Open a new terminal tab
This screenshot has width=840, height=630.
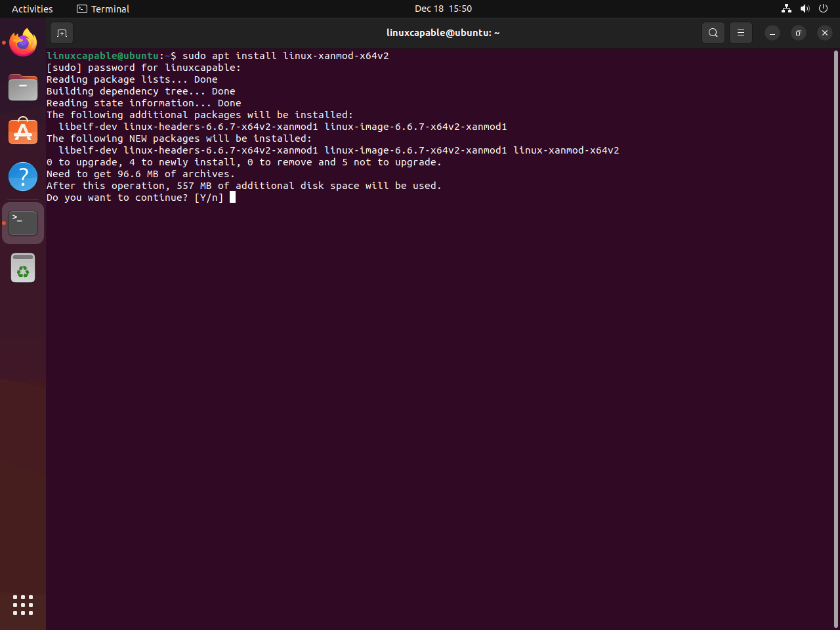coord(62,32)
